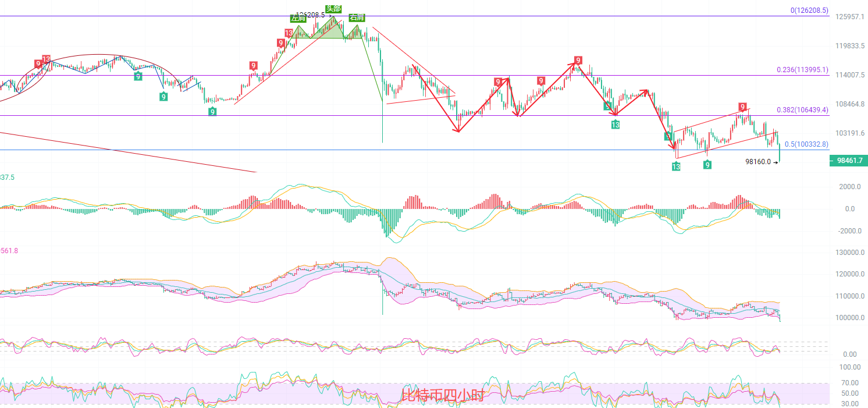Select the 头部 head pattern label

click(333, 8)
